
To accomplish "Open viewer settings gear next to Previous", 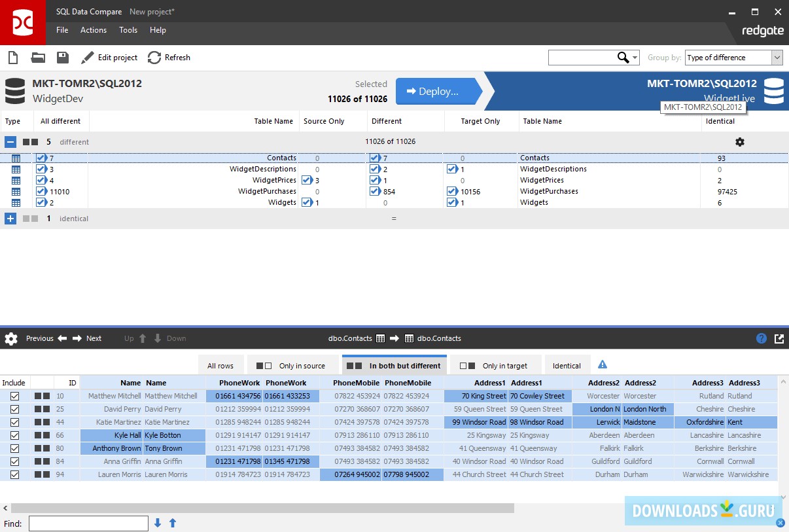I will click(10, 338).
